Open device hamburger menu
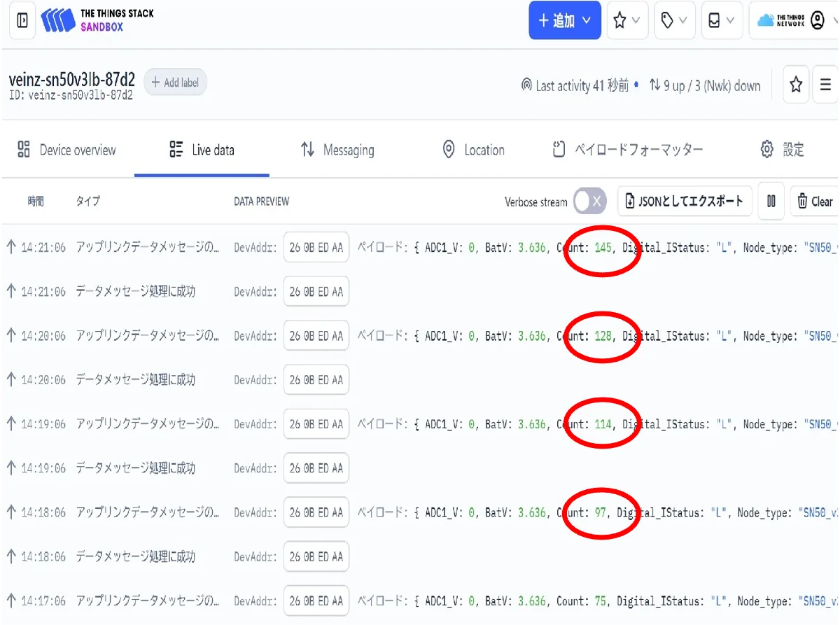 pyautogui.click(x=826, y=85)
